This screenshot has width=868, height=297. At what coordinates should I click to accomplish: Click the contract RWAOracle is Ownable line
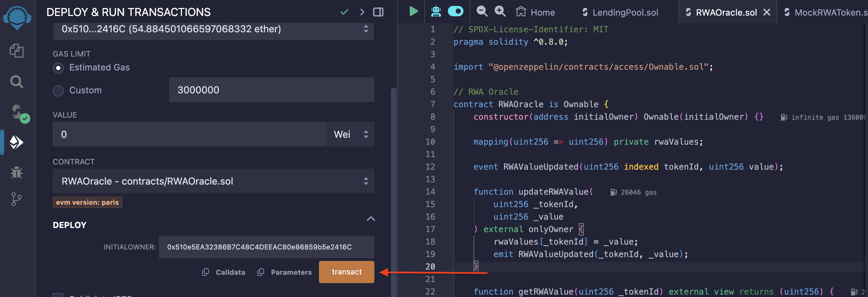(531, 104)
